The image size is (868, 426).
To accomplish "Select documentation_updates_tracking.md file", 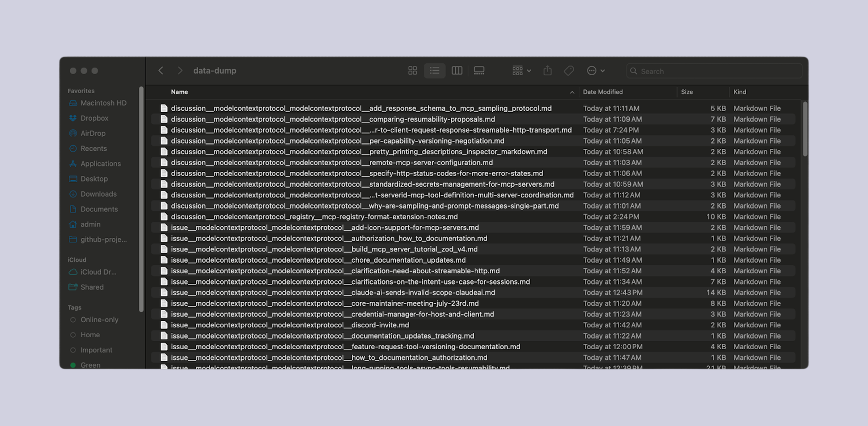I will [x=474, y=336].
